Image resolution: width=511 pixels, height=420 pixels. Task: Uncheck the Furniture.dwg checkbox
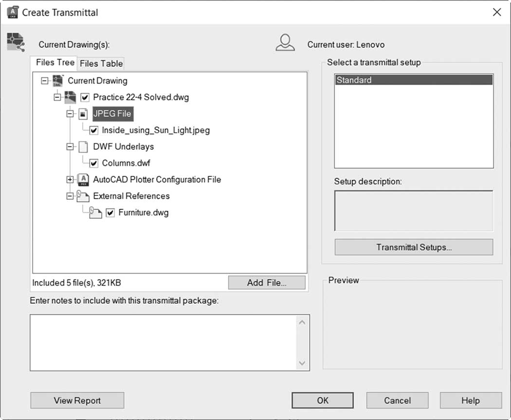110,212
